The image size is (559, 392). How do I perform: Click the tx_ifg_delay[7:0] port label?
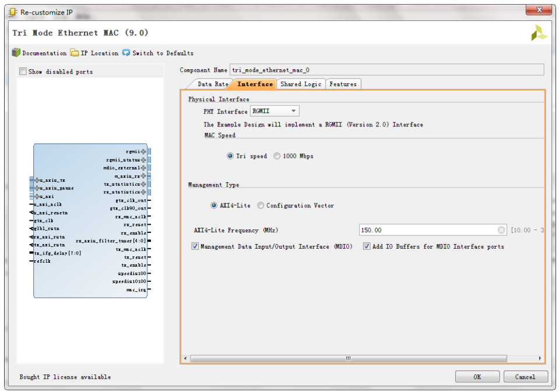pos(57,253)
